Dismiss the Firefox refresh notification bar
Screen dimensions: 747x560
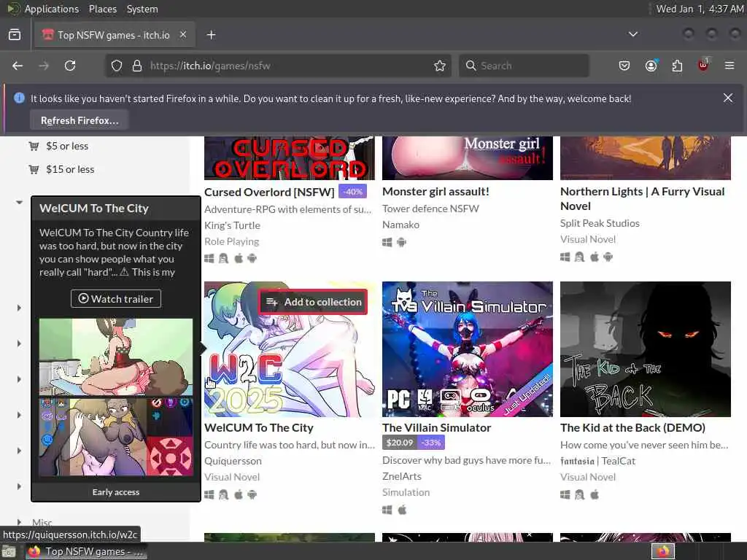coord(728,98)
